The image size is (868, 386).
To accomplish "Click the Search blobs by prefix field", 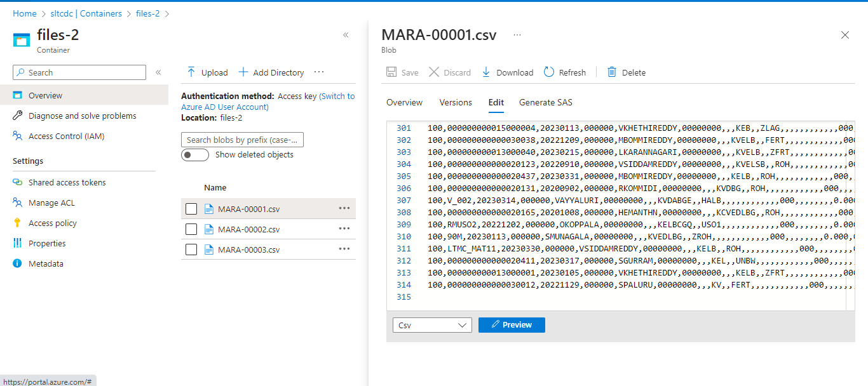I will (x=242, y=140).
